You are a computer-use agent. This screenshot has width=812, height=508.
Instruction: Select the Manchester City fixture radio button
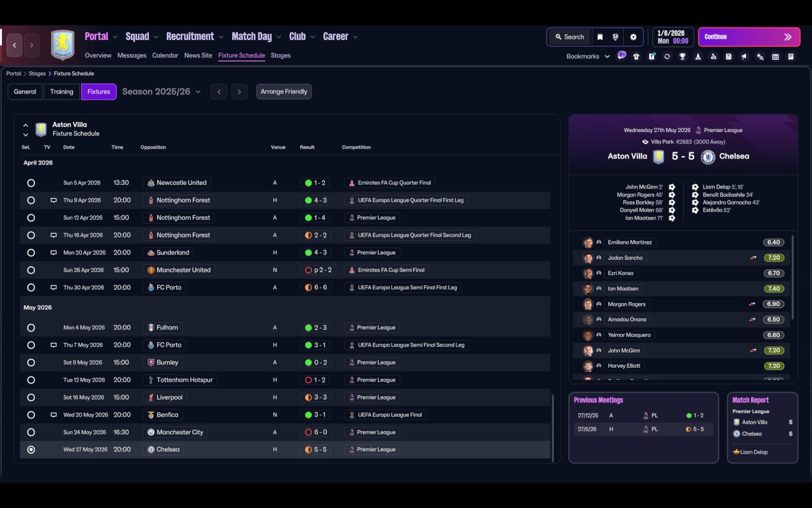(31, 432)
